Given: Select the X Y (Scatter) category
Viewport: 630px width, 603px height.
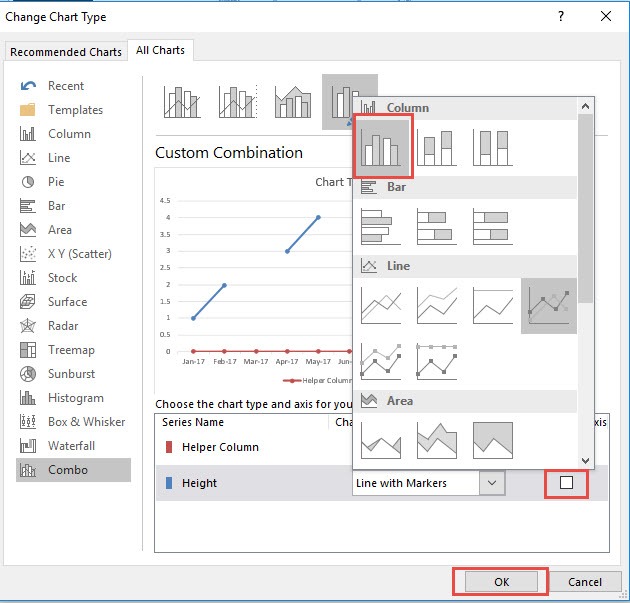Looking at the screenshot, I should point(73,254).
